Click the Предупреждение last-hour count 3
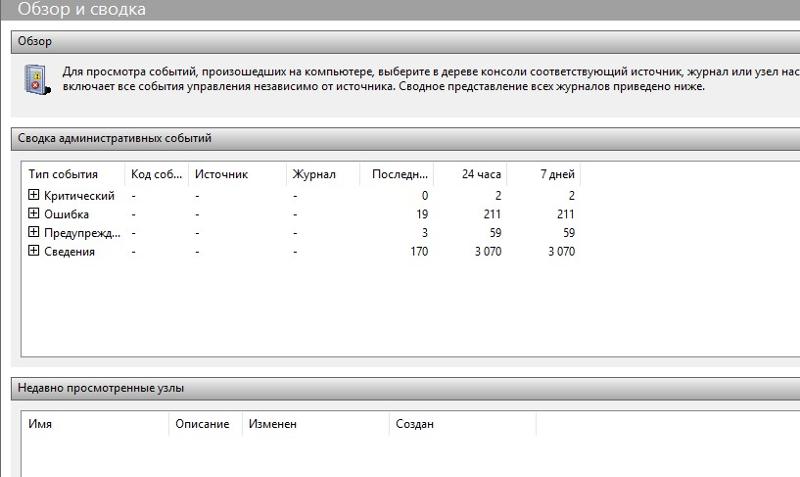This screenshot has height=477, width=800. (424, 233)
